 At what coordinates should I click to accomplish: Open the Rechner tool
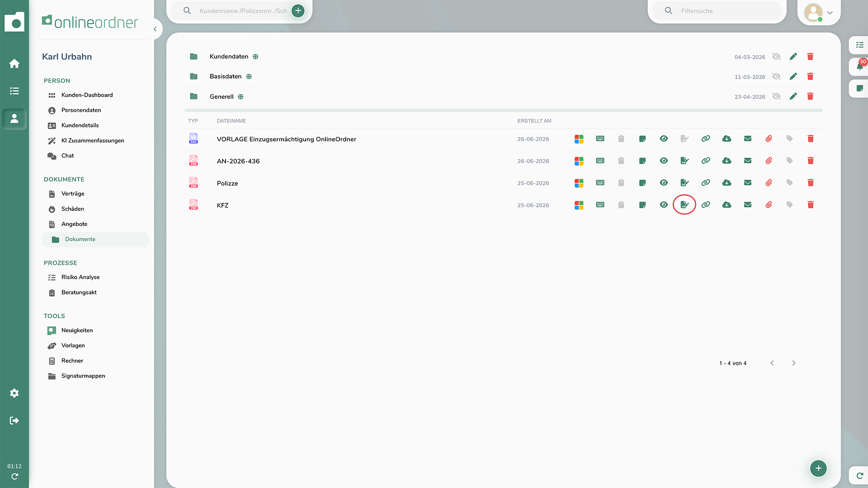click(72, 361)
